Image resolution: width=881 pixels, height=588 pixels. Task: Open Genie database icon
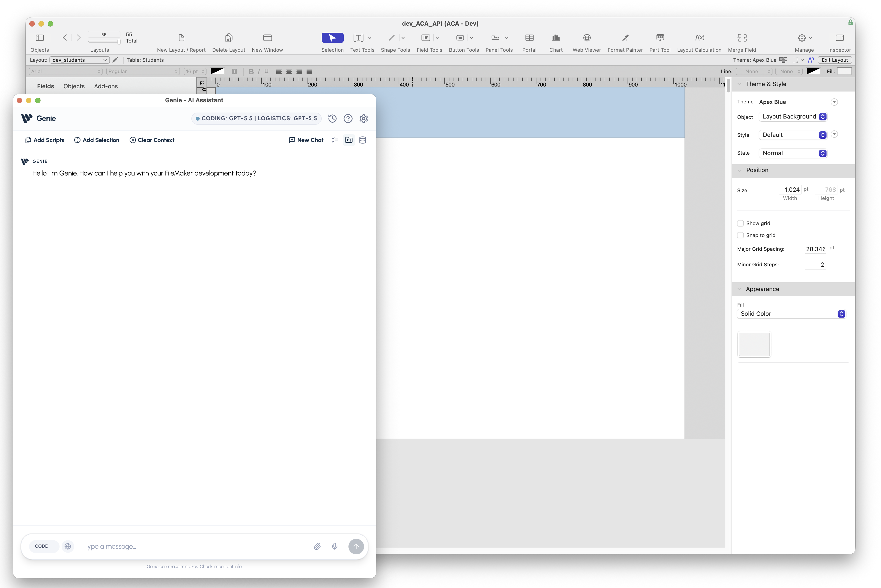(362, 140)
